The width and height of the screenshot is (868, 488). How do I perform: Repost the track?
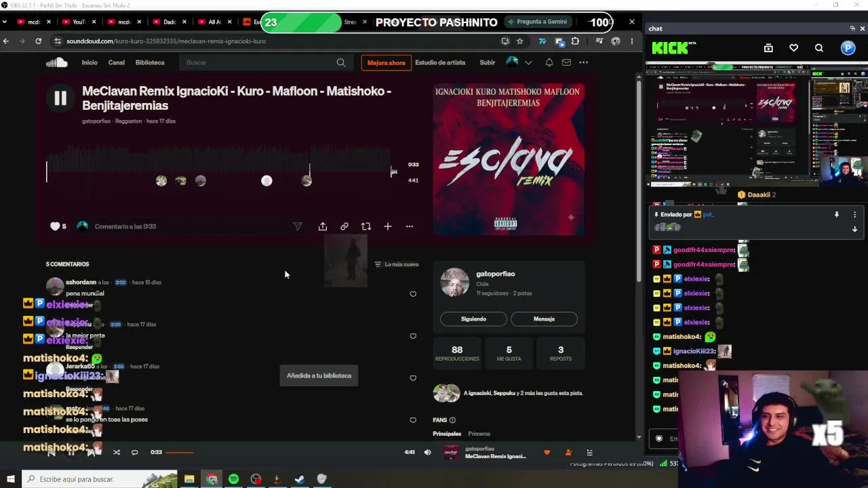click(366, 226)
